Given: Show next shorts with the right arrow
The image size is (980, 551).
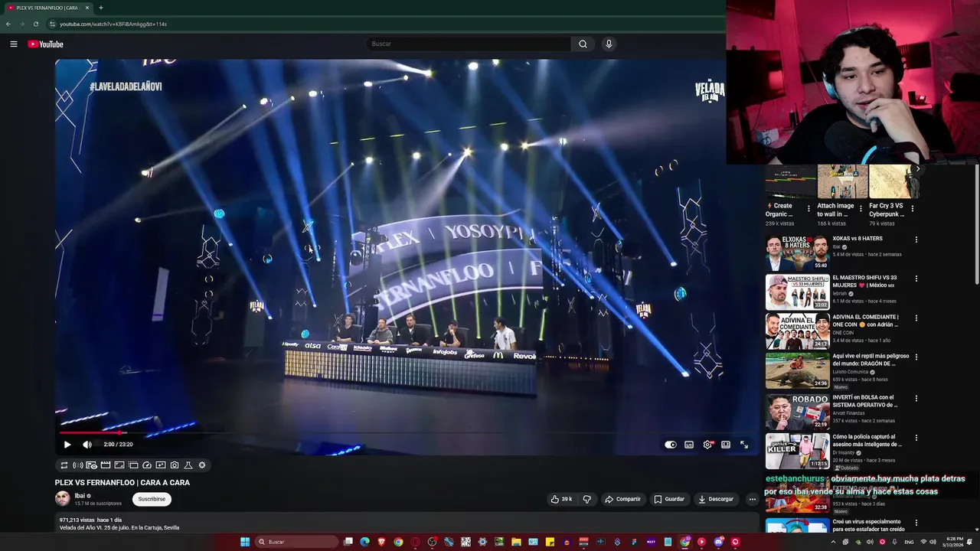Looking at the screenshot, I should tap(917, 169).
